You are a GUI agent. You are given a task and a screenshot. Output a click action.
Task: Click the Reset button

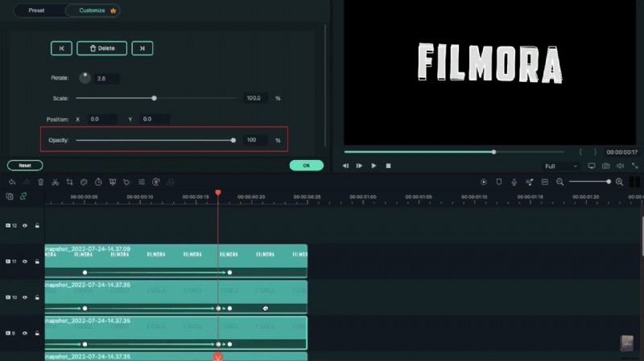[x=25, y=166]
